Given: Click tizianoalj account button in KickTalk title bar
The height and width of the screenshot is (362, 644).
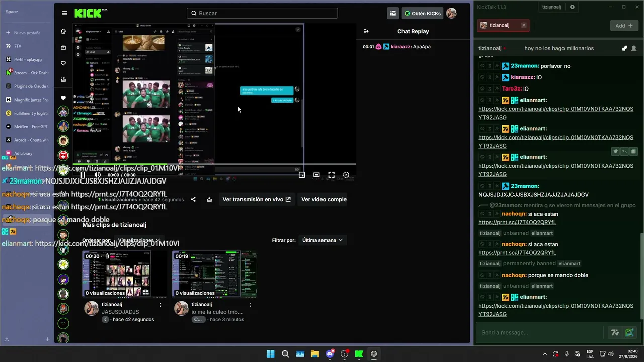Looking at the screenshot, I should (551, 7).
